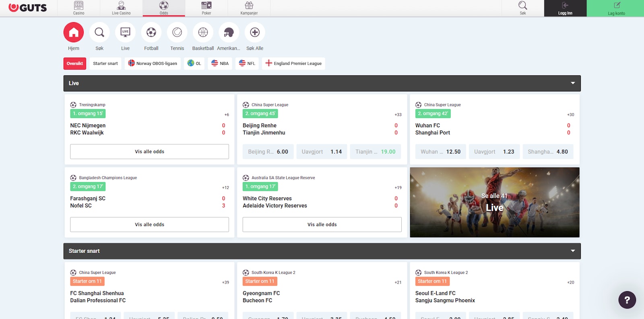Viewport: 644px width, 319px height.
Task: Collapse the Starter snart section arrow
Action: [x=572, y=251]
